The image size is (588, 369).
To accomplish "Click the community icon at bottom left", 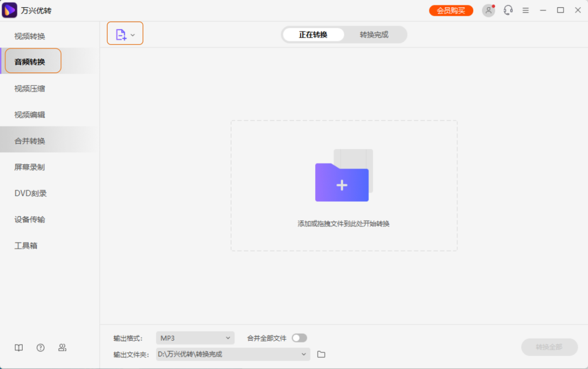I will click(x=63, y=347).
